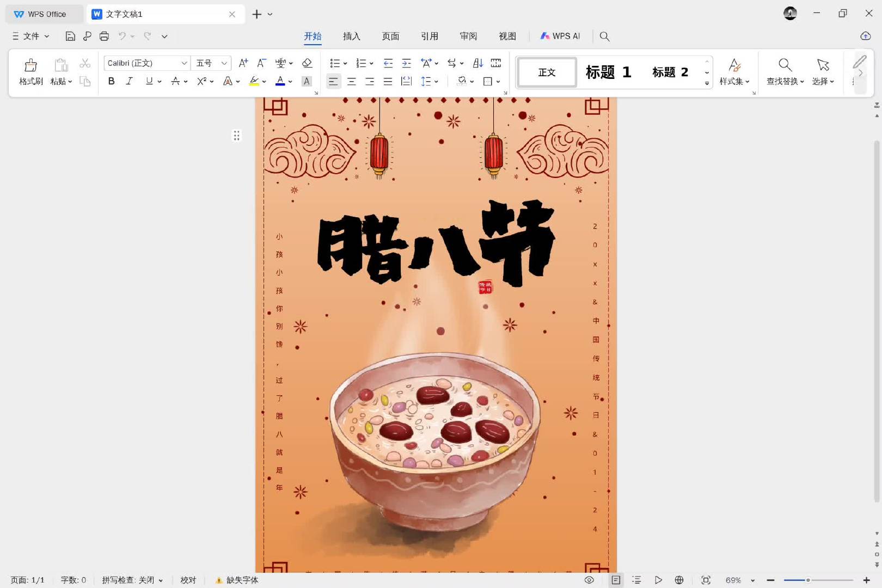Click the increase font size icon
The height and width of the screenshot is (588, 882).
coord(243,63)
